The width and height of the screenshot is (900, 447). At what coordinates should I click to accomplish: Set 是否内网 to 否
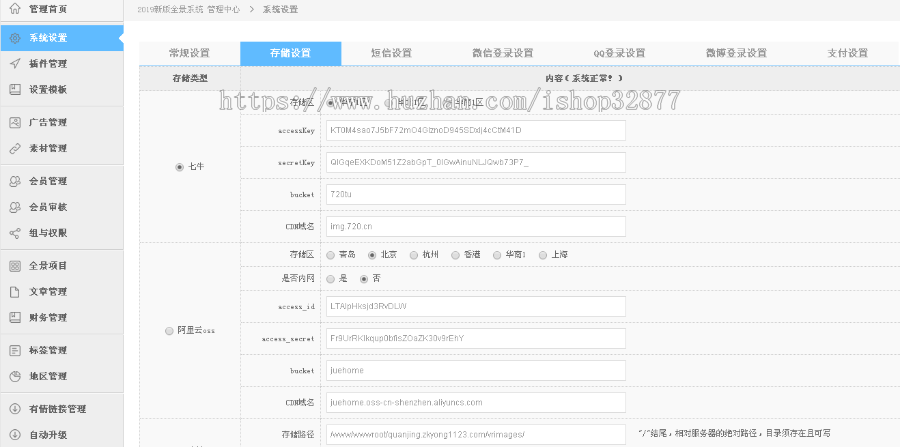coord(363,279)
